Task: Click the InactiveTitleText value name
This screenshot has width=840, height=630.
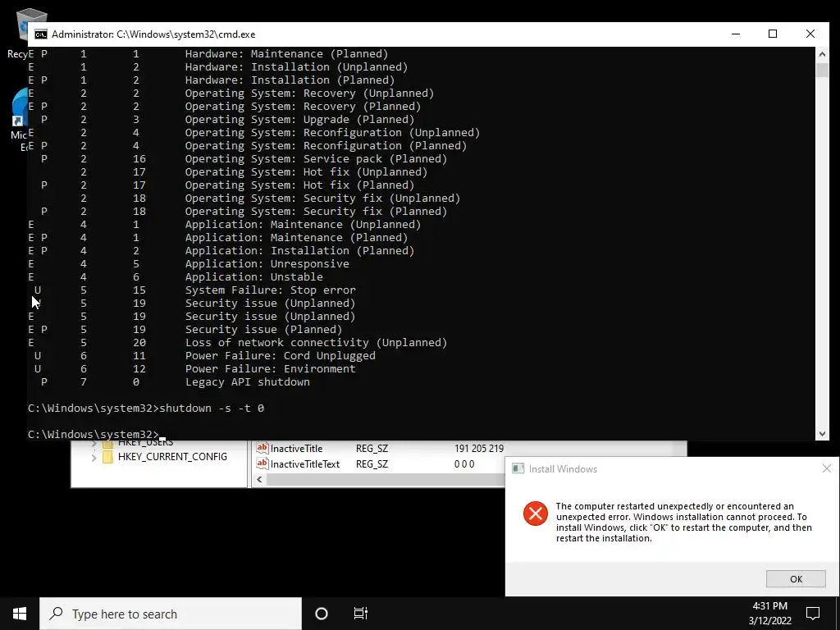Action: pyautogui.click(x=305, y=464)
